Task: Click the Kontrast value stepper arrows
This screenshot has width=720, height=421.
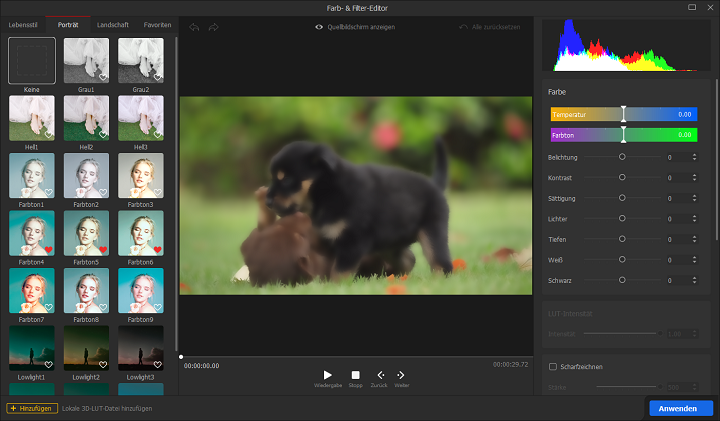Action: coord(694,177)
